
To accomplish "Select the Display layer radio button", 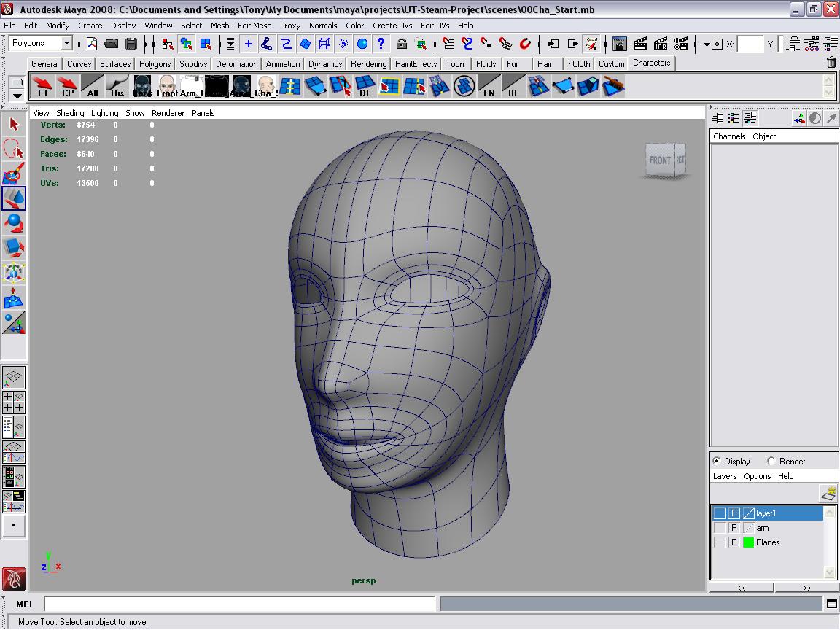I will coord(717,461).
